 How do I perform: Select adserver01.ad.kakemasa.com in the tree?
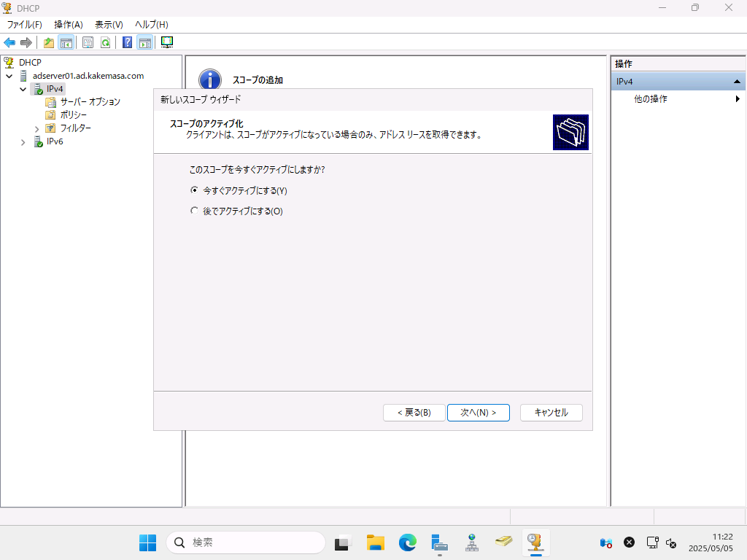click(88, 76)
